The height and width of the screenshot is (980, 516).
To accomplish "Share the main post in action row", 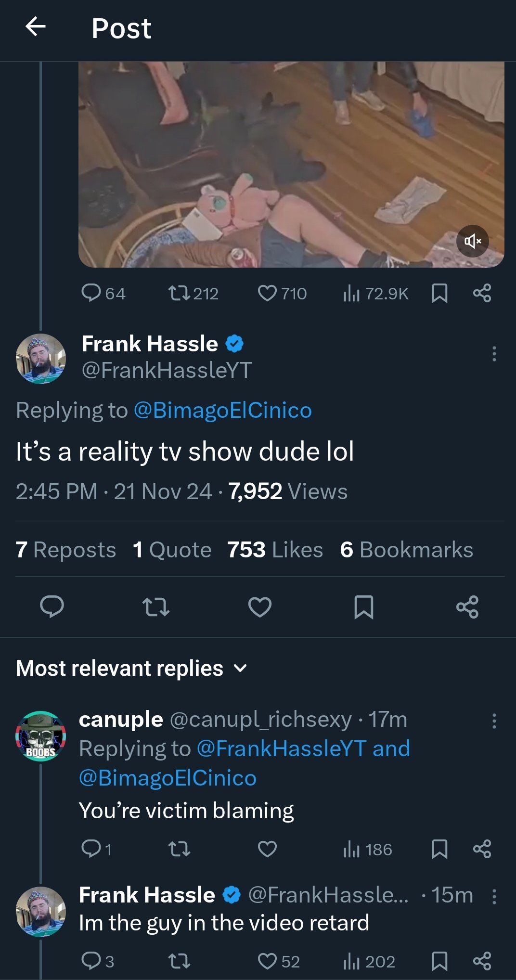I will pos(467,606).
